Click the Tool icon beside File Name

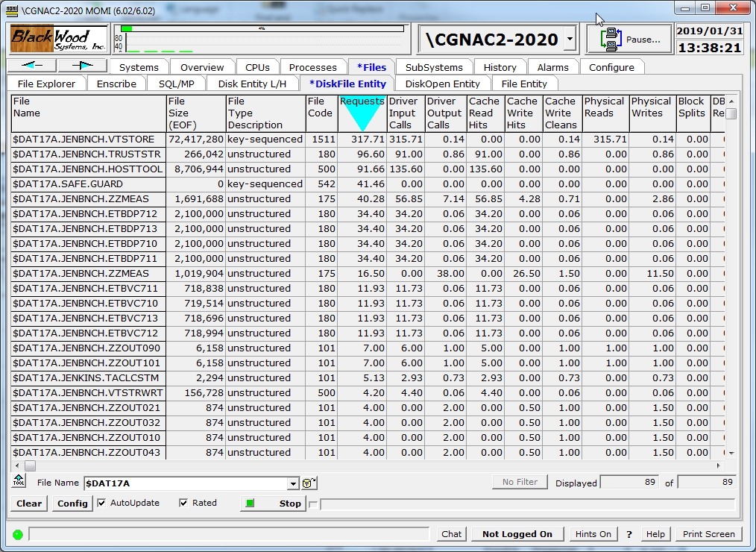pos(19,481)
